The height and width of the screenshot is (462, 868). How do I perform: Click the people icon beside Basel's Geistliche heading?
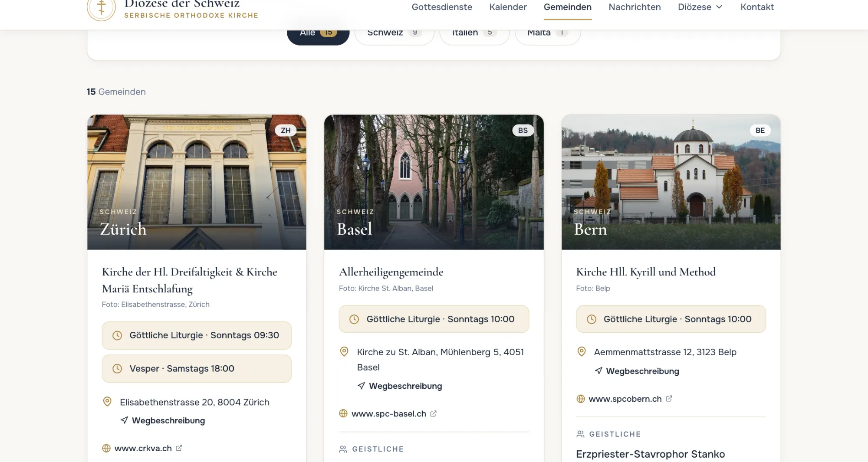343,449
